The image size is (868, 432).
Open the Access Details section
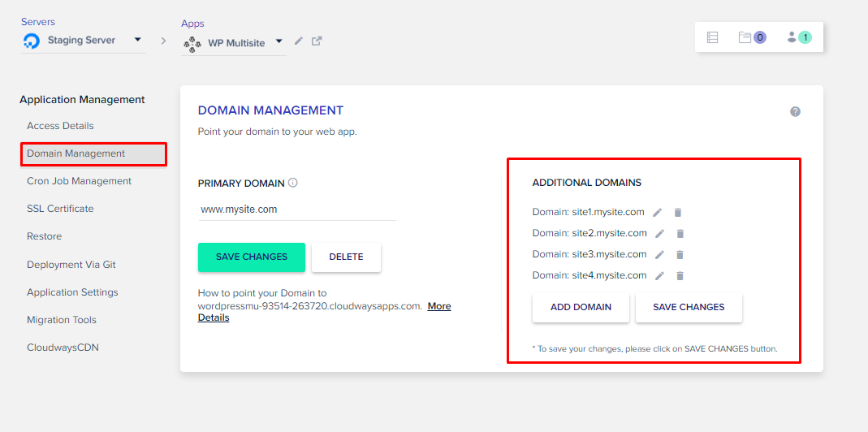pyautogui.click(x=60, y=126)
